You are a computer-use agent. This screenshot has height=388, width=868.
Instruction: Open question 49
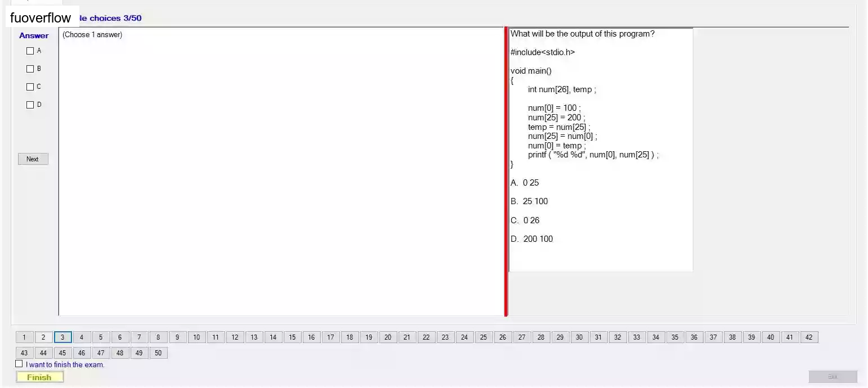pos(139,353)
